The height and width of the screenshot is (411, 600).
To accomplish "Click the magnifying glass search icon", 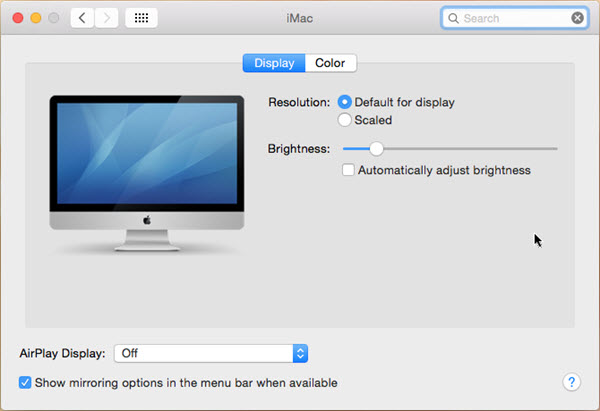I will 453,18.
